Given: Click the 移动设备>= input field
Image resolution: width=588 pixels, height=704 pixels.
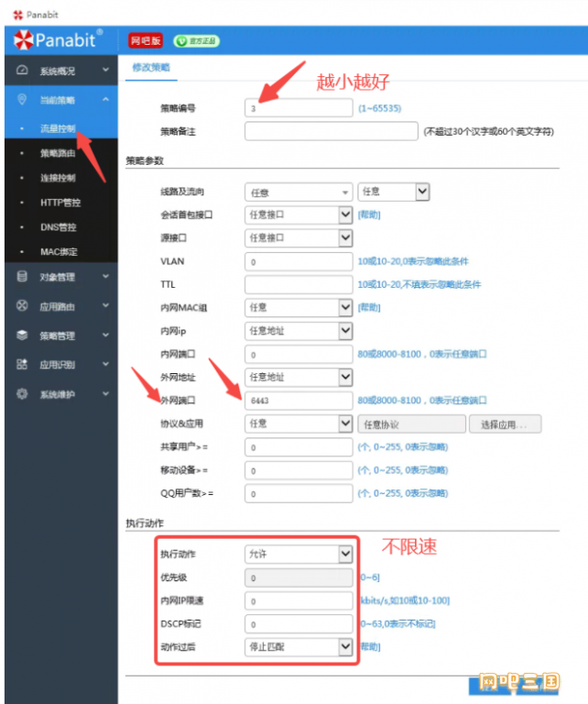Looking at the screenshot, I should coord(299,470).
